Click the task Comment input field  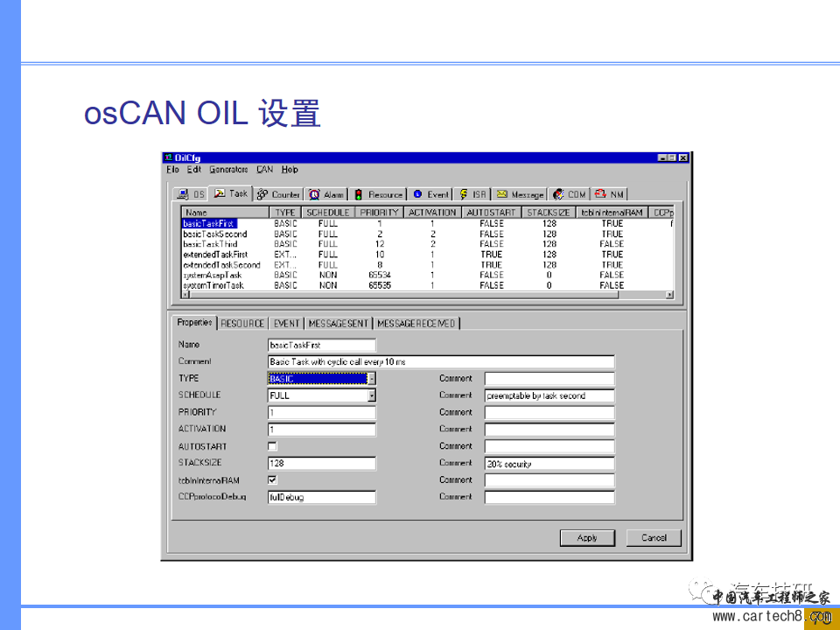tap(441, 361)
